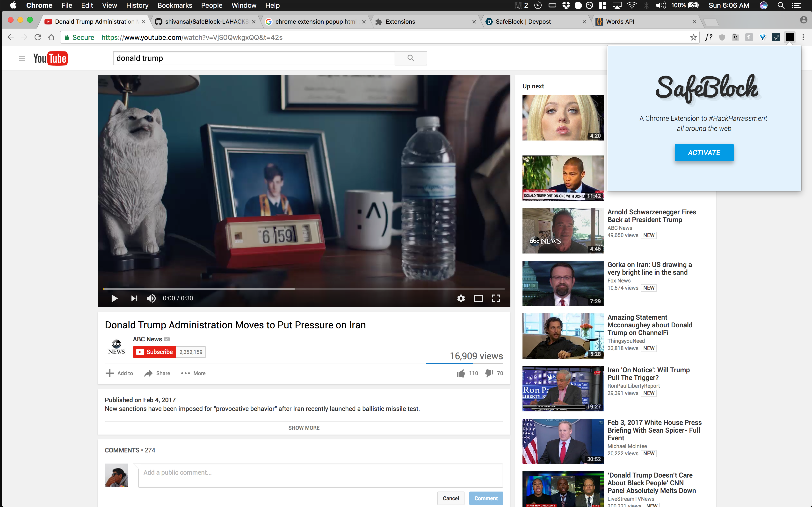
Task: Bookmark page with star icon
Action: pos(693,37)
